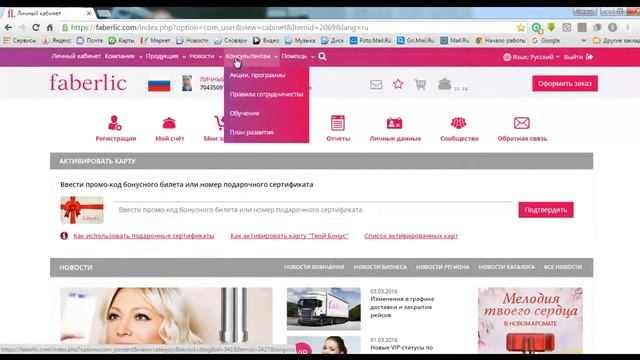The height and width of the screenshot is (360, 640).
Task: Open the Язык: Русский language dropdown
Action: click(x=531, y=57)
